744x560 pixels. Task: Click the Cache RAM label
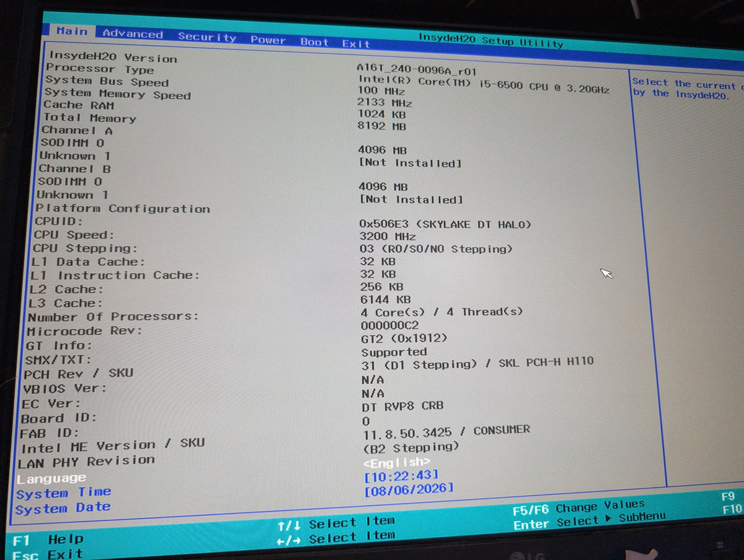(79, 105)
